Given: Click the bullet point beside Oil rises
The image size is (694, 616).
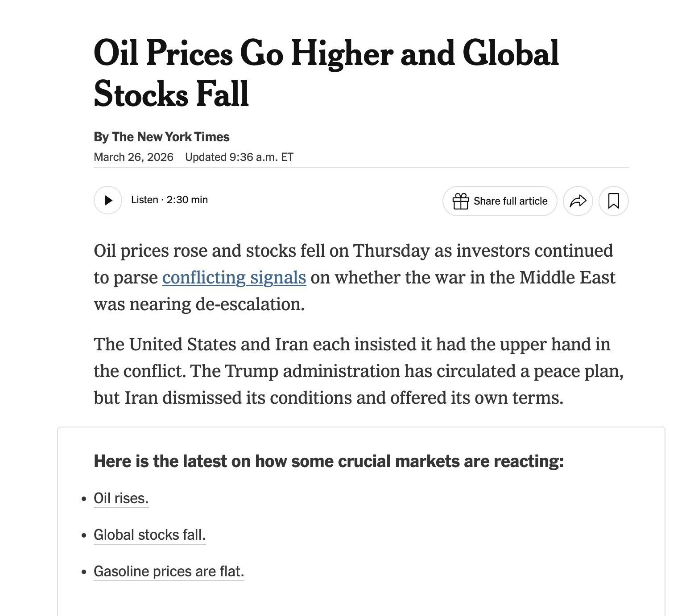Looking at the screenshot, I should point(84,499).
